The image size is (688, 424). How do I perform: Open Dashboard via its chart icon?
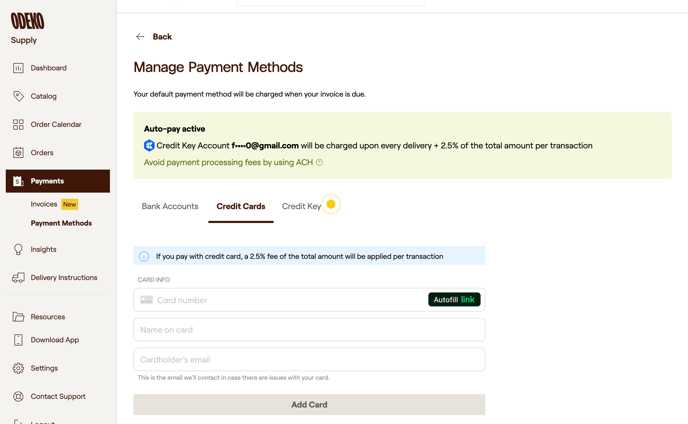18,68
